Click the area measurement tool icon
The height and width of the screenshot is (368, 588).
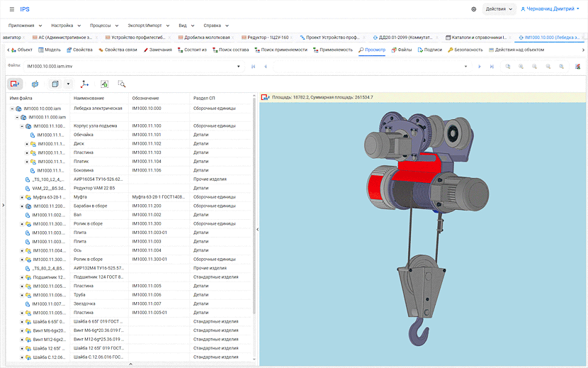point(15,84)
